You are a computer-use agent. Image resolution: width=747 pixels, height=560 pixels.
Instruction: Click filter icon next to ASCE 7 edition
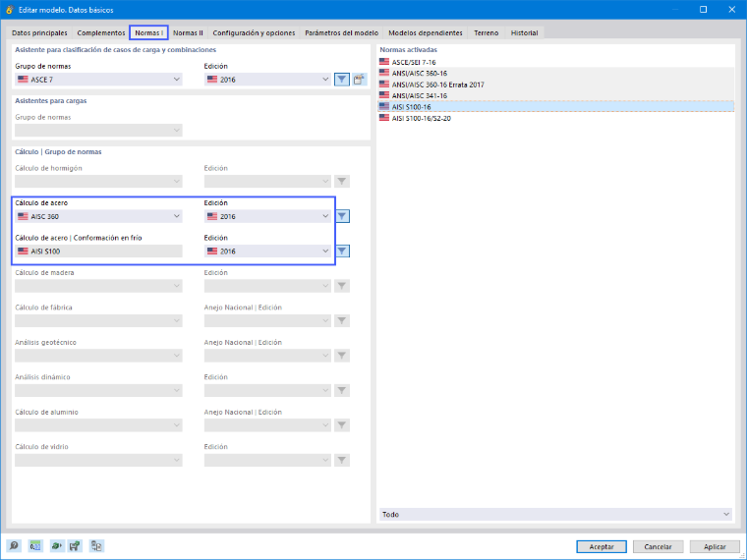click(342, 80)
